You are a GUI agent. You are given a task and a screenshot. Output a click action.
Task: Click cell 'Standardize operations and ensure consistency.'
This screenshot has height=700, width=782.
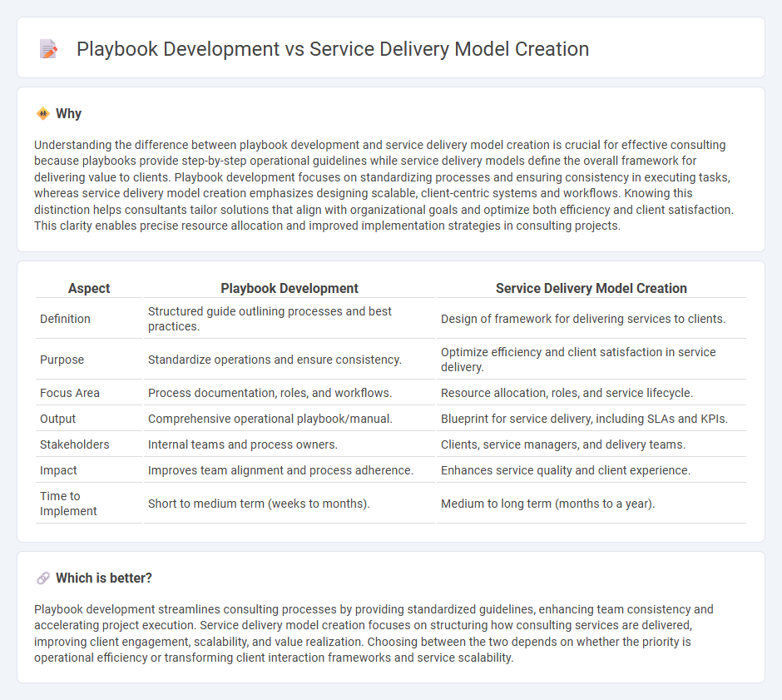[290, 360]
